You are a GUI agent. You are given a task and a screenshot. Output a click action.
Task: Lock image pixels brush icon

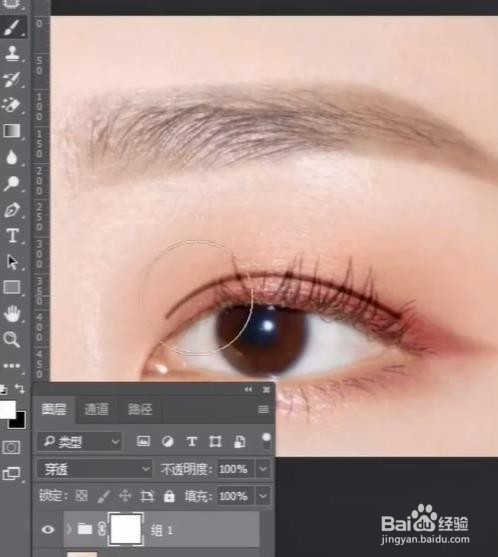coord(103,496)
